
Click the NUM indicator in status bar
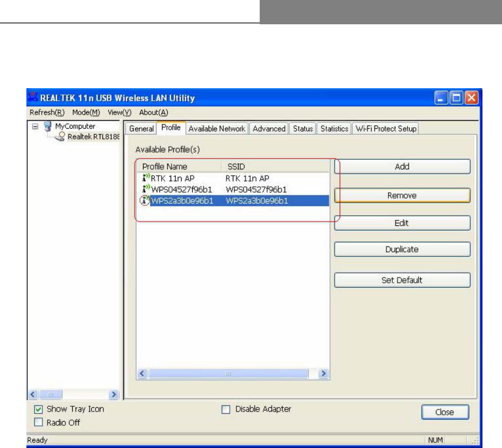tap(435, 440)
